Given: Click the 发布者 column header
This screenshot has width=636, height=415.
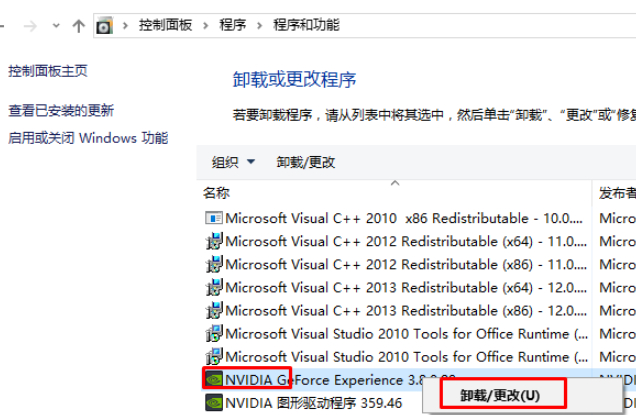Looking at the screenshot, I should click(x=617, y=193).
